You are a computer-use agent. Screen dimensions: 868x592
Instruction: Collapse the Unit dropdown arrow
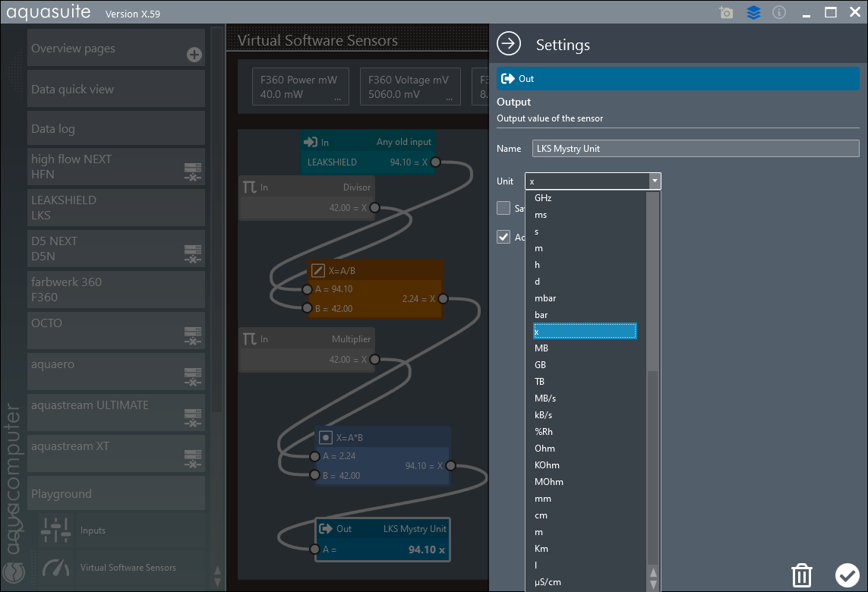pos(654,181)
